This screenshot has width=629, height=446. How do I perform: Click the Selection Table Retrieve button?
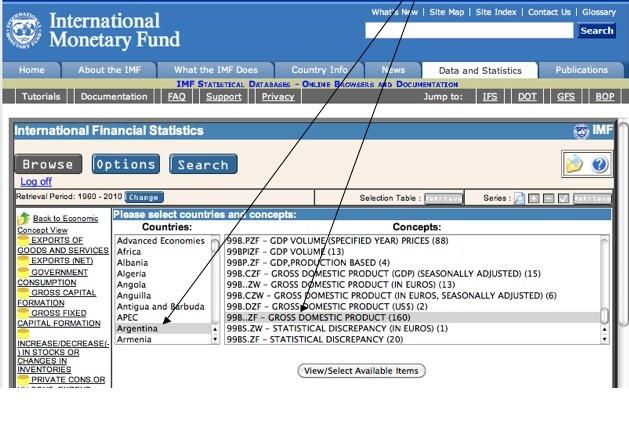(443, 198)
